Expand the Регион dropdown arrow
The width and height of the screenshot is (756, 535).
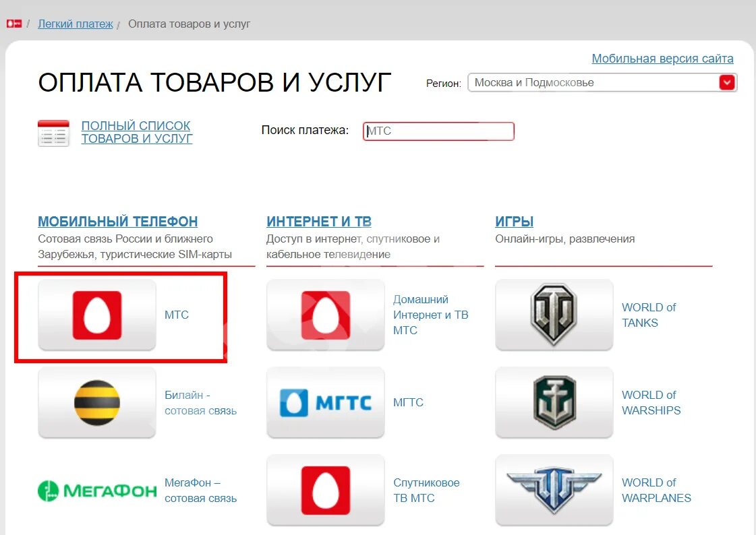coord(726,82)
